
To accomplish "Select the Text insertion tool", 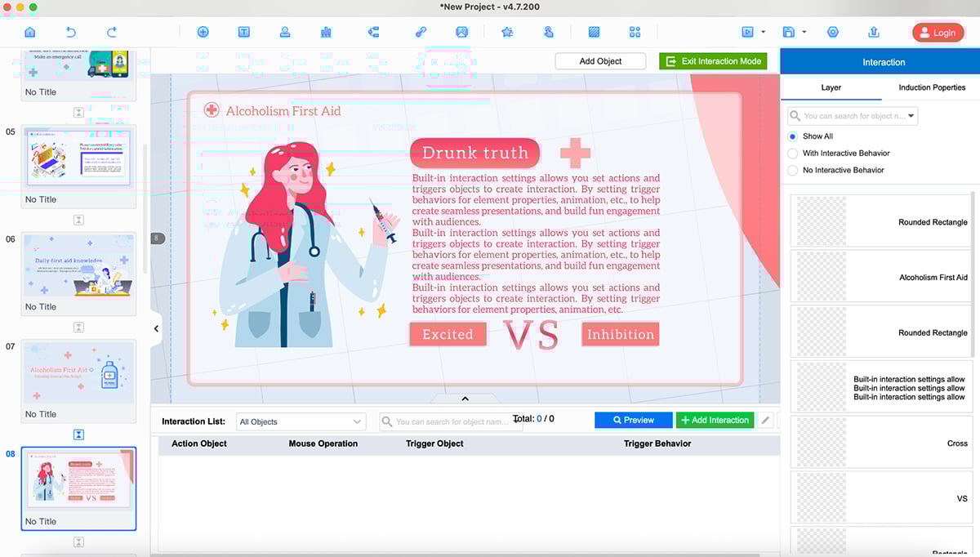I will [x=243, y=32].
